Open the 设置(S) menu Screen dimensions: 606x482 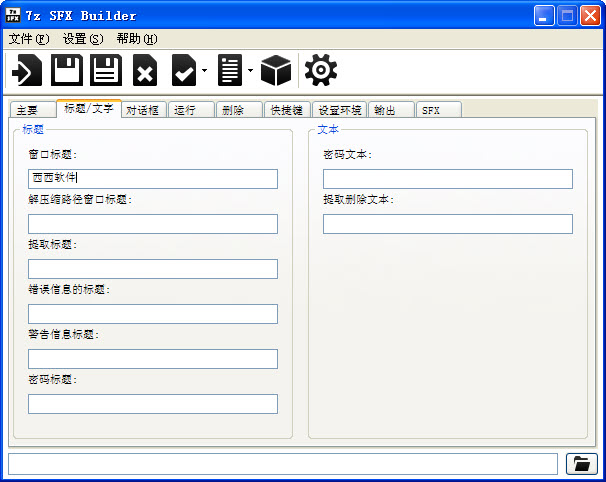(82, 39)
